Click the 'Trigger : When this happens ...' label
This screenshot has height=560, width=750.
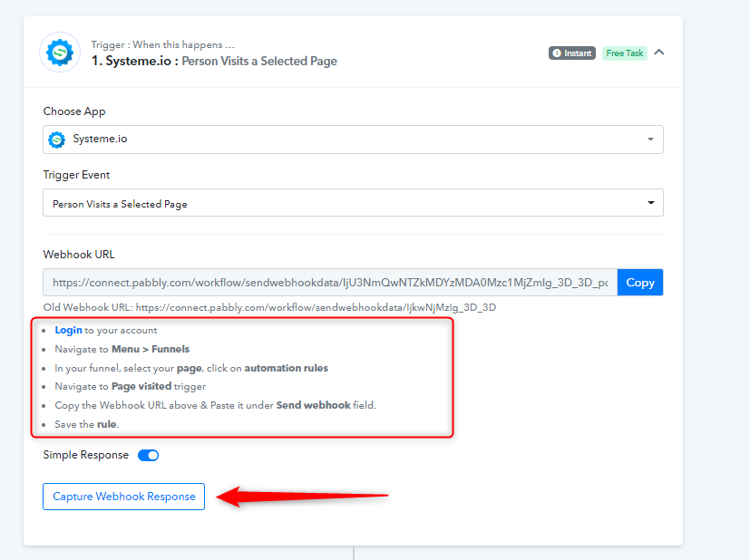[162, 44]
